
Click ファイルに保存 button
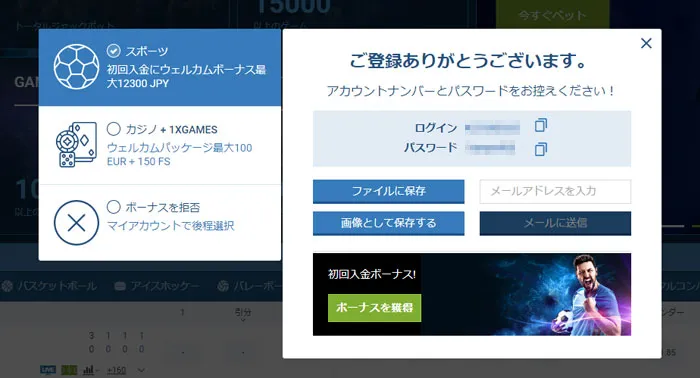tap(388, 191)
